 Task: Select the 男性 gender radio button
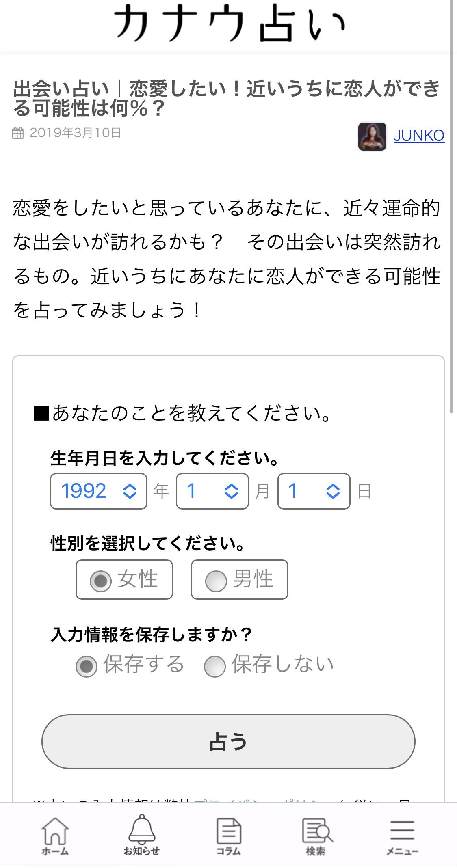click(216, 581)
